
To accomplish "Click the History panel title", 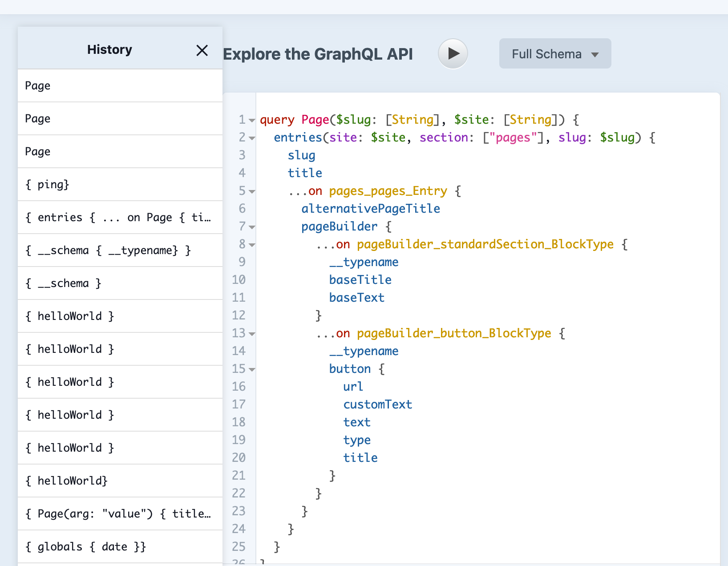I will (x=109, y=49).
